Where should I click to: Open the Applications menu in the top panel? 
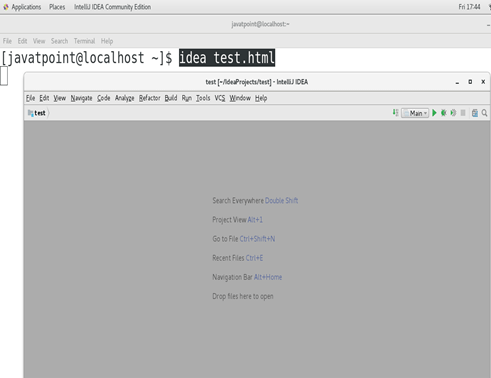[22, 7]
